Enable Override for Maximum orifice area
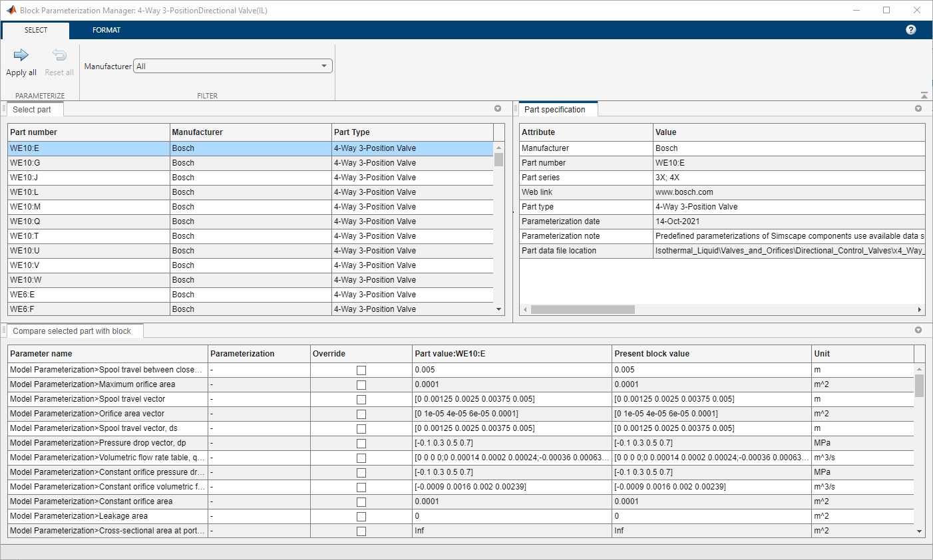 [x=361, y=384]
